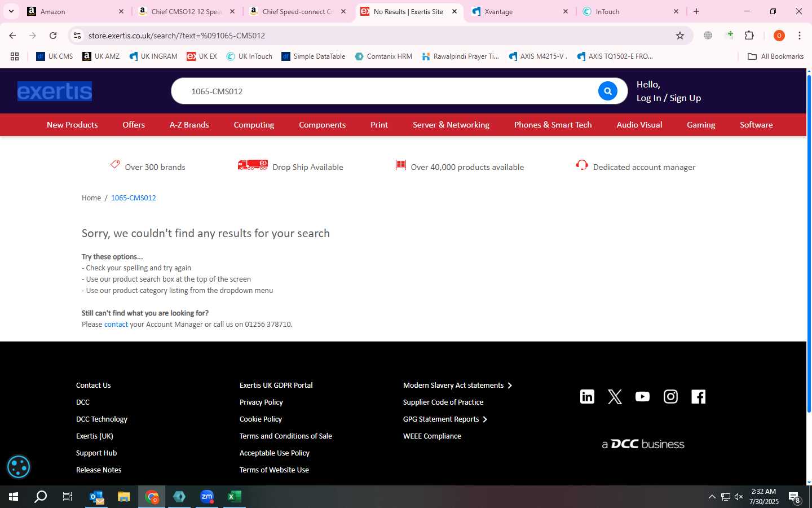
Task: Open Zoom from the taskbar
Action: pyautogui.click(x=207, y=497)
